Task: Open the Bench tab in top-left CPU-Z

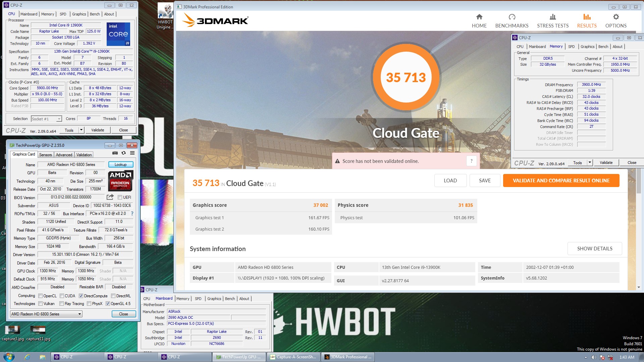Action: click(95, 14)
